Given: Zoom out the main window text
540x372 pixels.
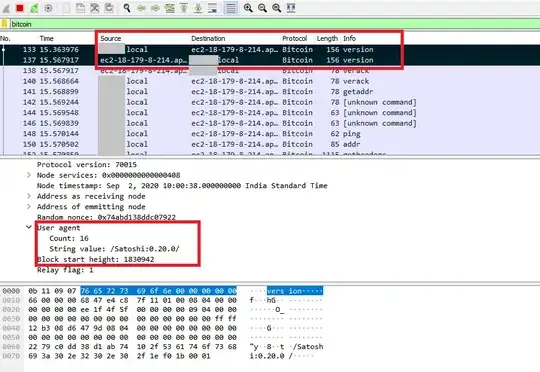Looking at the screenshot, I should coord(262,8).
